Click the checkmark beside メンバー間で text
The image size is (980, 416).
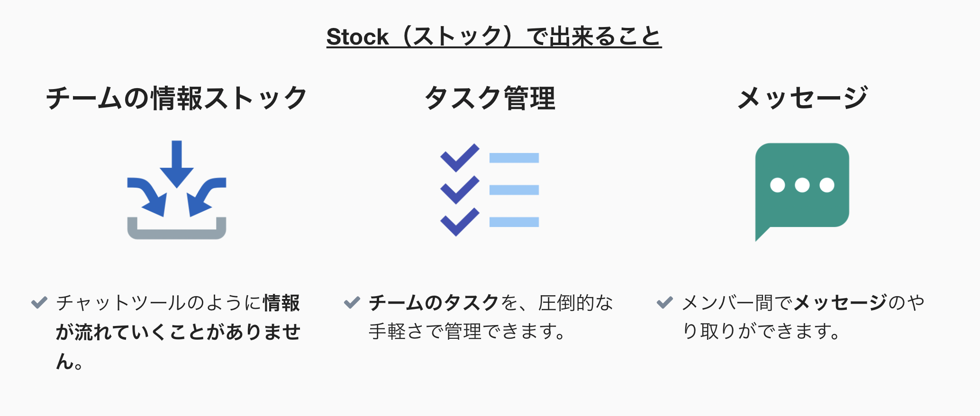(x=665, y=302)
